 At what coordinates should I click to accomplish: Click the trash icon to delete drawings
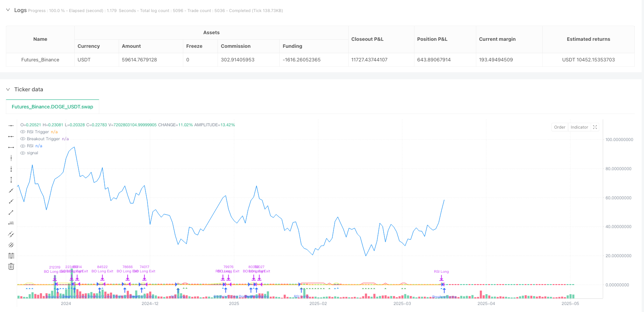point(11,267)
